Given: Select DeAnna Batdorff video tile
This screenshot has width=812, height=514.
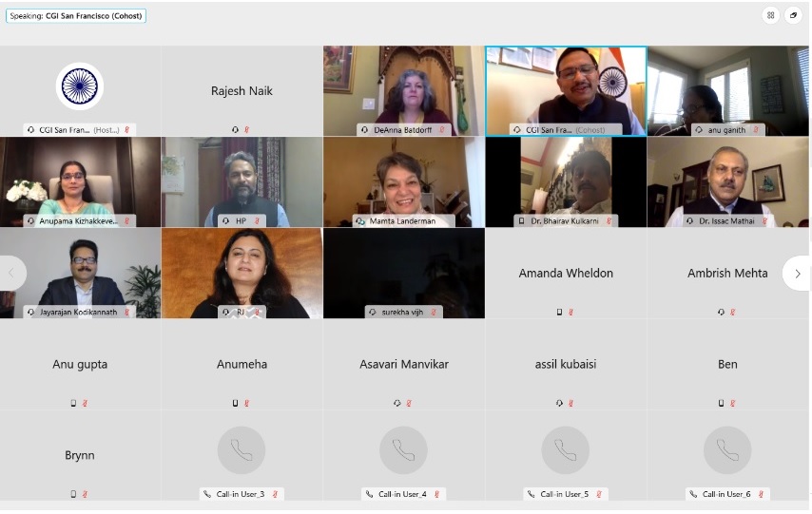Looking at the screenshot, I should click(404, 91).
